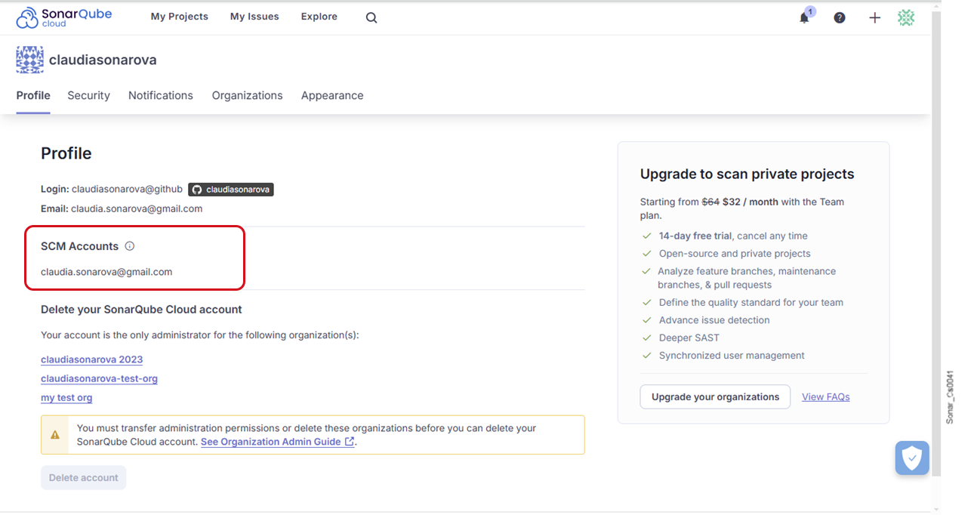Image resolution: width=980 pixels, height=515 pixels.
Task: Click the plus create icon
Action: pyautogui.click(x=874, y=17)
